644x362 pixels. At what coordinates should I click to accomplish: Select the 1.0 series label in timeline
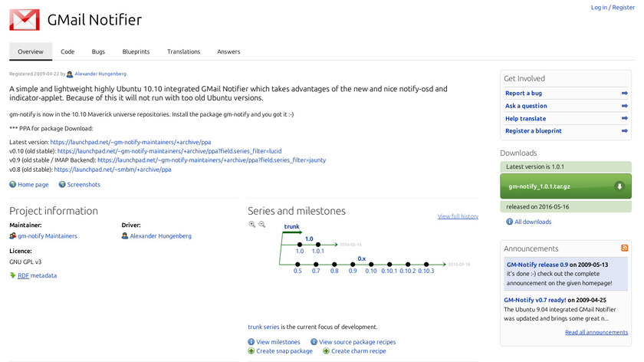click(x=309, y=239)
